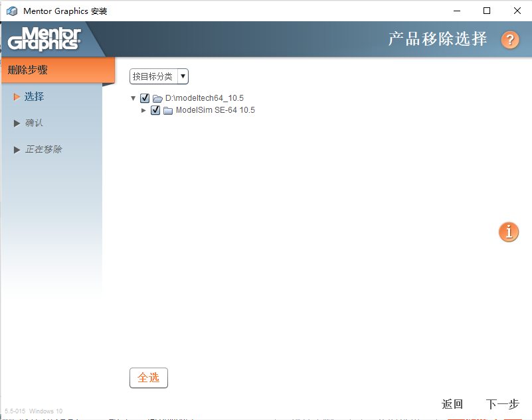Uncheck the ModelSim SE-64 10.5 checkbox
532x420 pixels.
coord(155,110)
